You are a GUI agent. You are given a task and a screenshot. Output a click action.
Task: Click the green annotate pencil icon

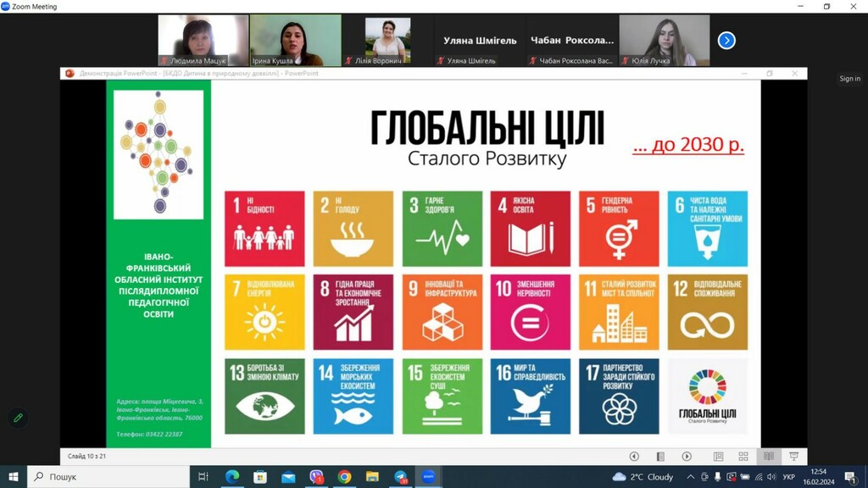point(19,418)
